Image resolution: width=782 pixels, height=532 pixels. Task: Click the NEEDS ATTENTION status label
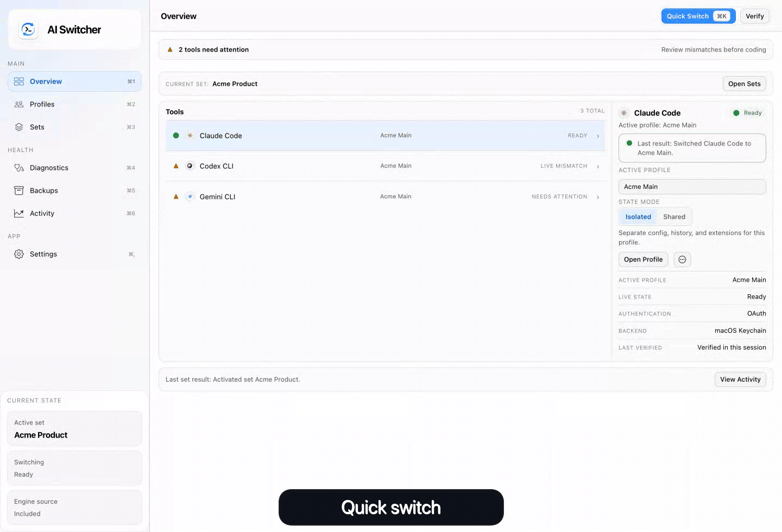pyautogui.click(x=559, y=197)
